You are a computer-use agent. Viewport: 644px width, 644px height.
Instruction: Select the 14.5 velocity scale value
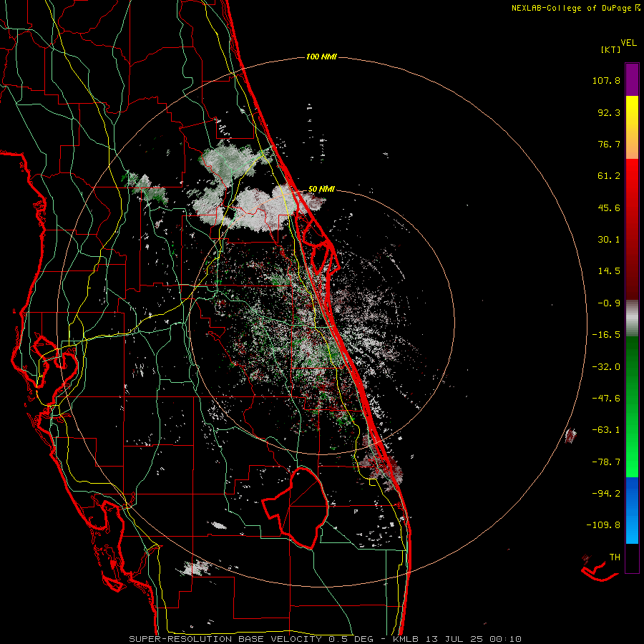tap(609, 271)
